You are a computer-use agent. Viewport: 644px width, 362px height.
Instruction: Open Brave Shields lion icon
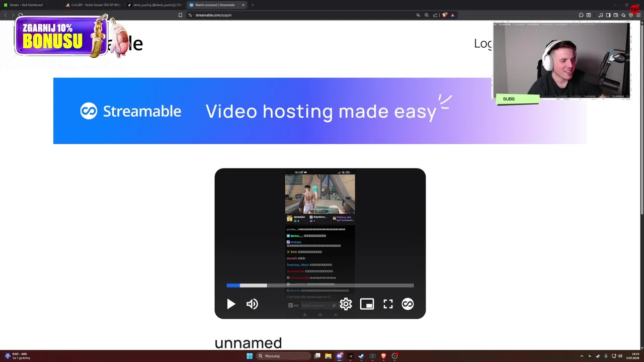click(x=445, y=15)
